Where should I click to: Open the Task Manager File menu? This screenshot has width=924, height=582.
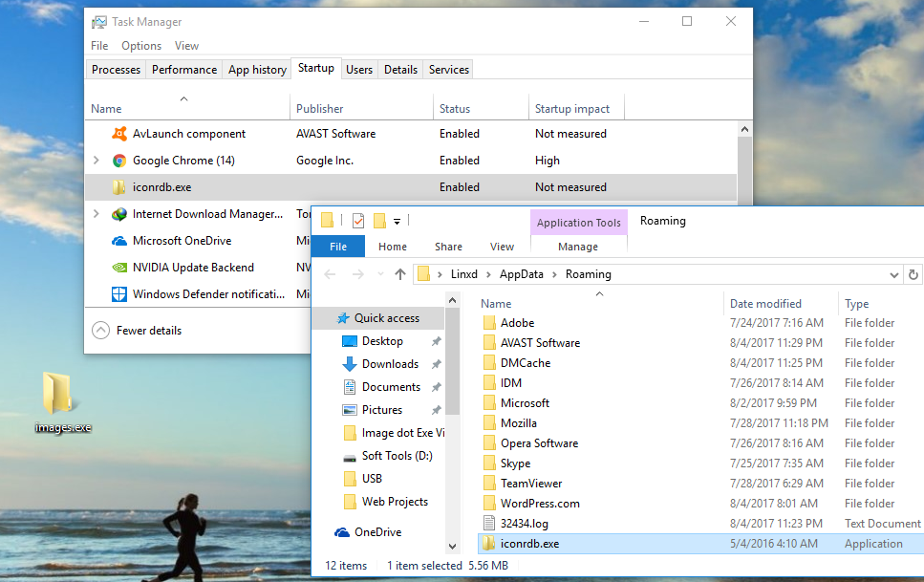pyautogui.click(x=99, y=46)
